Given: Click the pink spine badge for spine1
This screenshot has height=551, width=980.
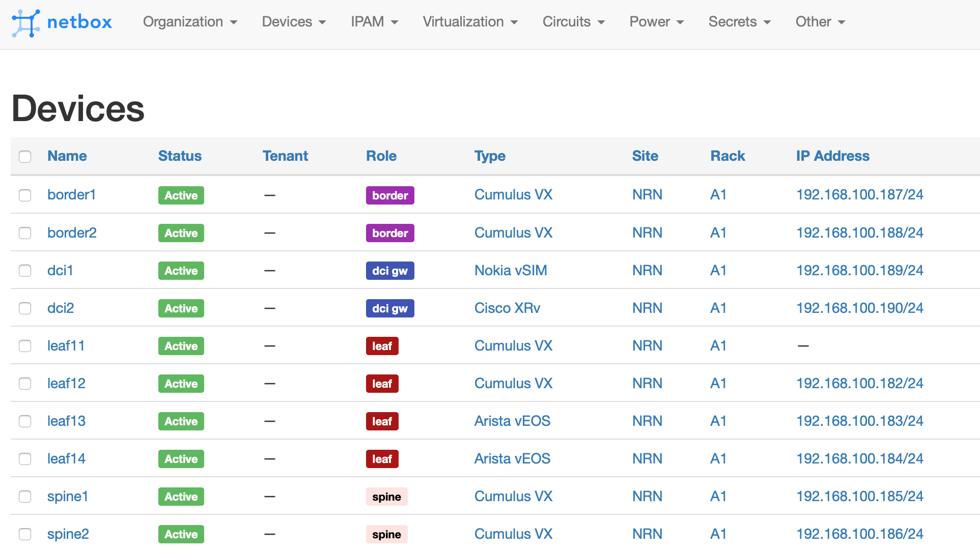Looking at the screenshot, I should (386, 497).
